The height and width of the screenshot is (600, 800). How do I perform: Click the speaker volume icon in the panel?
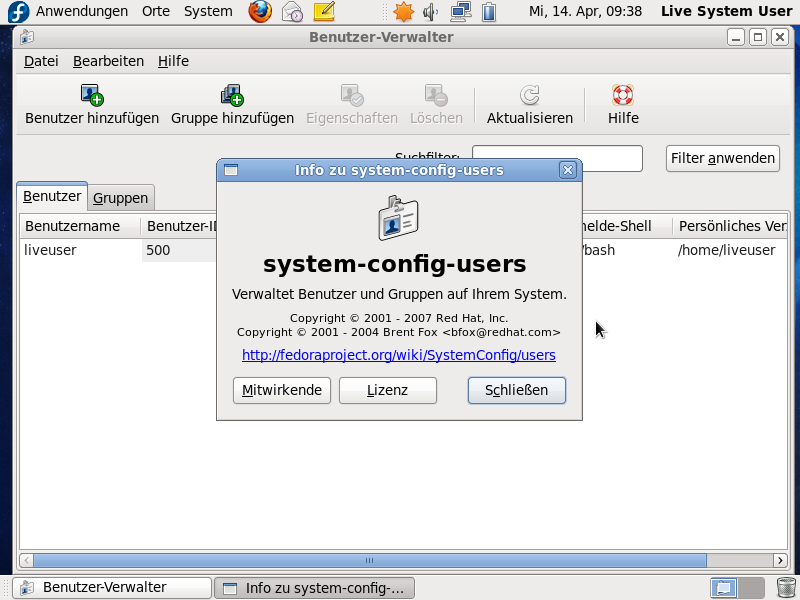pyautogui.click(x=430, y=11)
